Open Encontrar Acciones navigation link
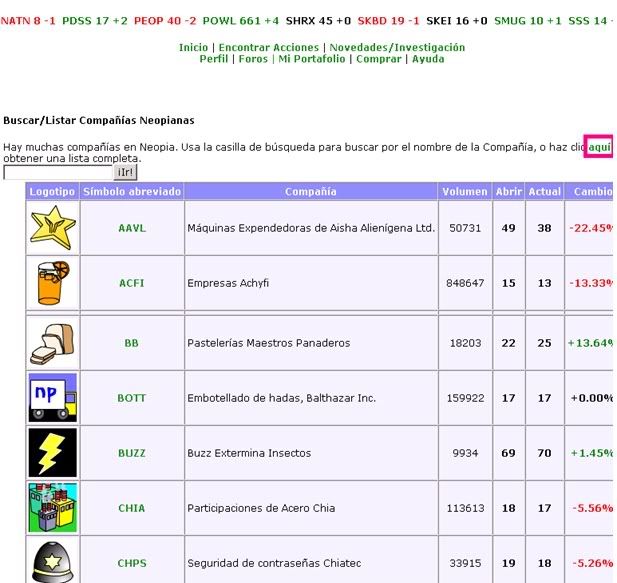The image size is (617, 583). [x=269, y=48]
